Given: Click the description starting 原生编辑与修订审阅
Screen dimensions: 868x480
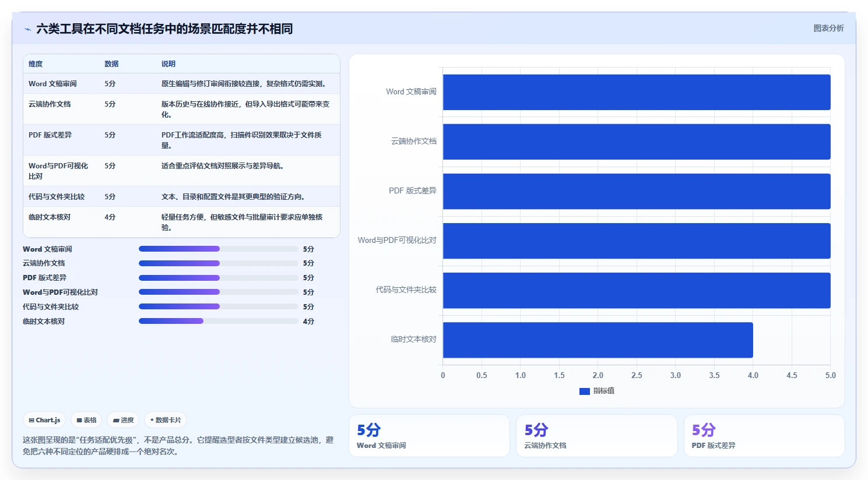Looking at the screenshot, I should tap(244, 84).
